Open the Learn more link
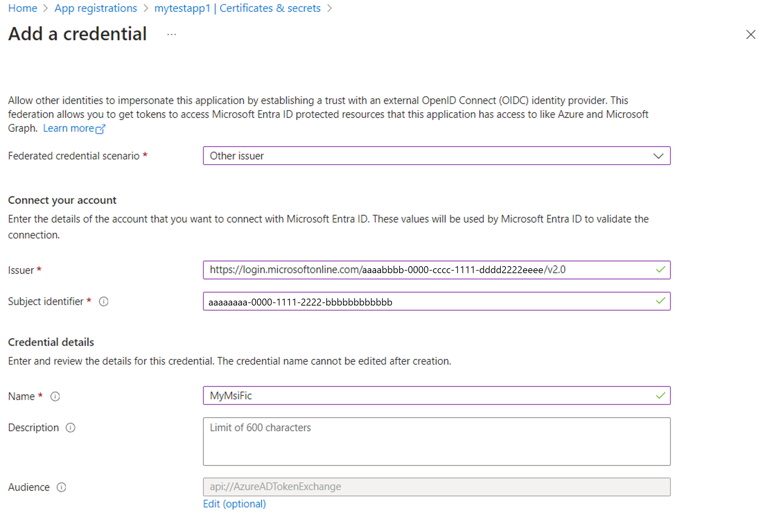Image resolution: width=772 pixels, height=532 pixels. tap(69, 128)
